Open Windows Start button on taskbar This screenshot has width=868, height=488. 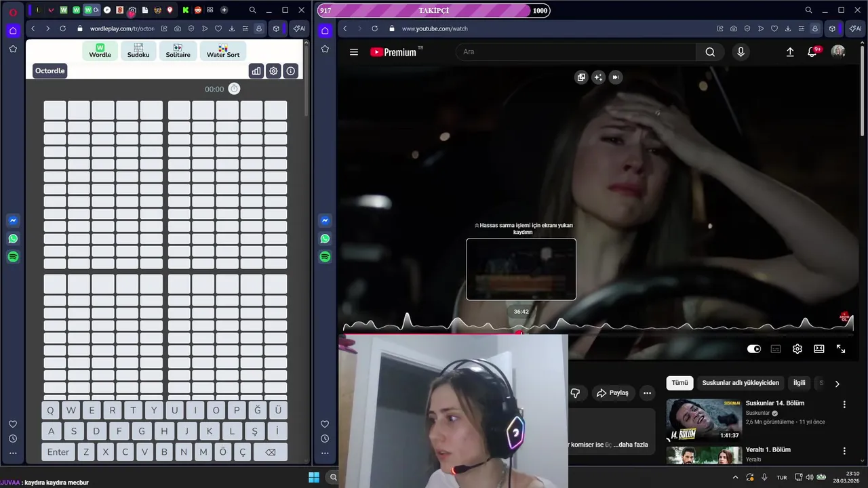click(314, 477)
